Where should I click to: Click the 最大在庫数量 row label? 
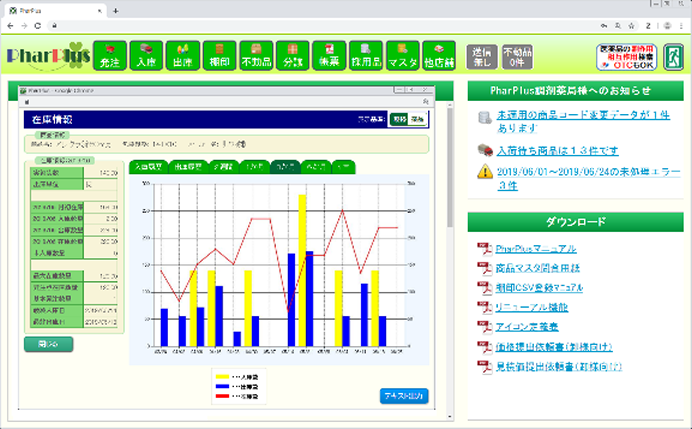(56, 276)
